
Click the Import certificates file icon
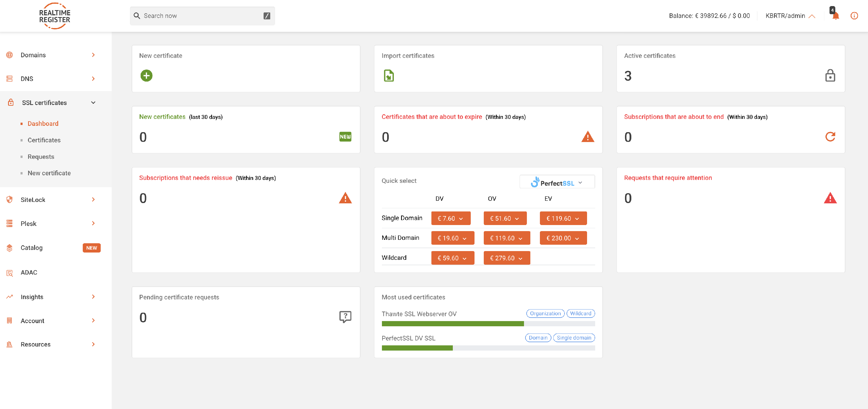click(x=389, y=75)
